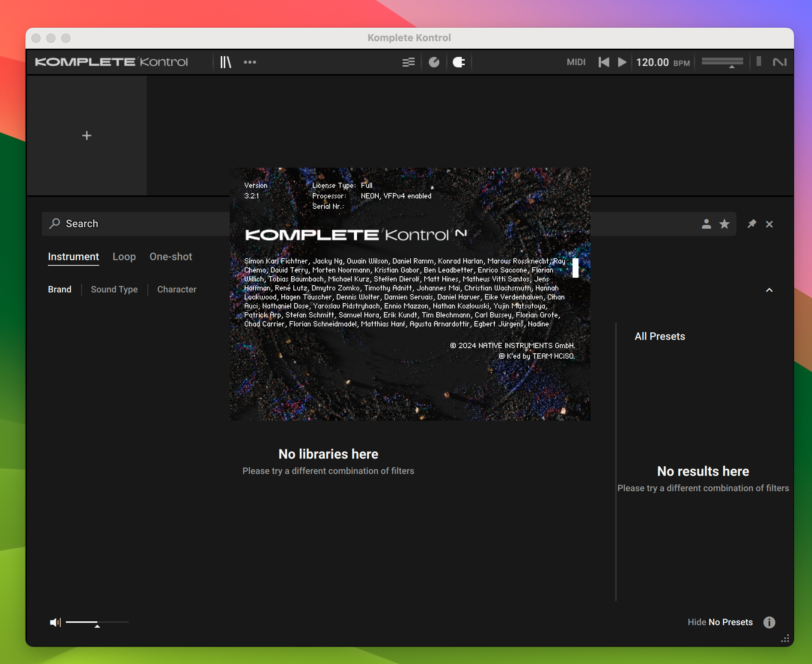Close the browser with X icon

tap(769, 224)
